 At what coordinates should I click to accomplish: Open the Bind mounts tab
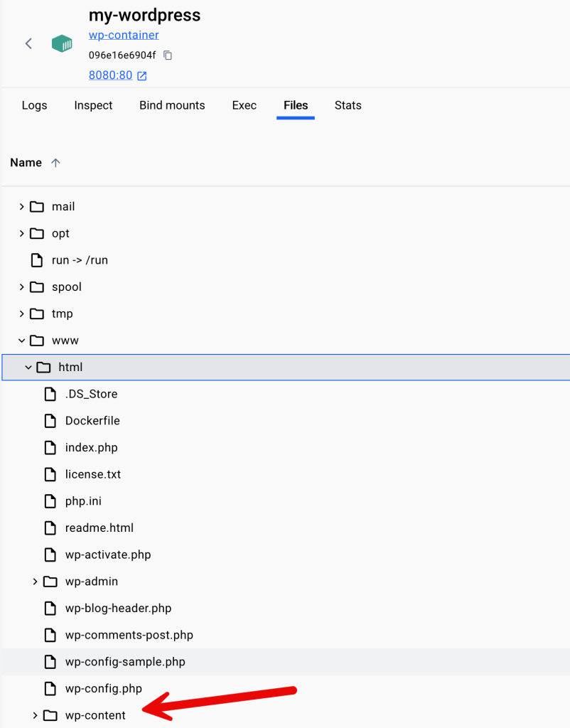click(172, 105)
